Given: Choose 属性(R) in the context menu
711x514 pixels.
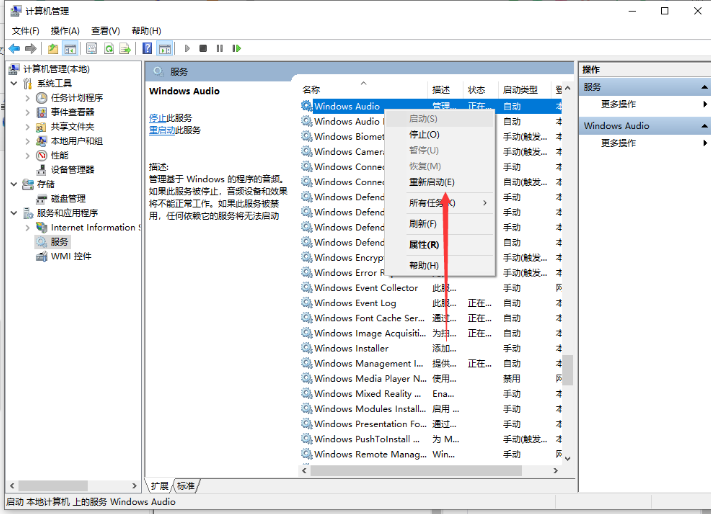Looking at the screenshot, I should coord(424,244).
